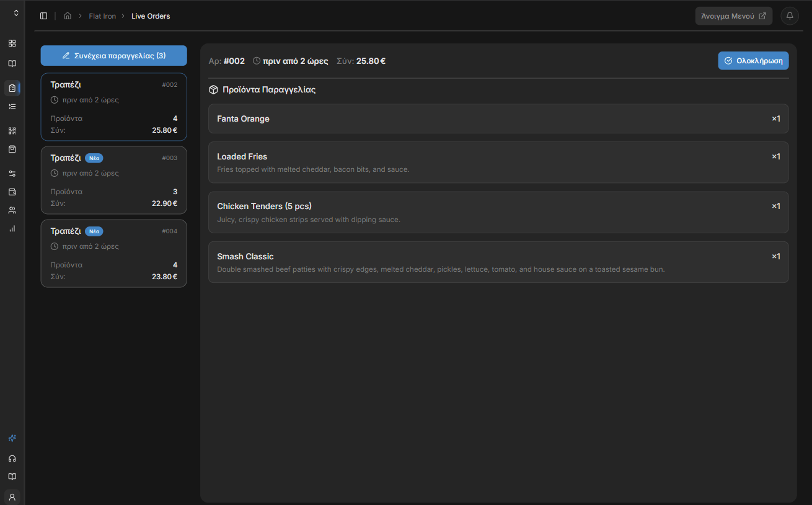Viewport: 812px width, 505px height.
Task: Click Άνοιγμα Μενού button
Action: point(734,16)
